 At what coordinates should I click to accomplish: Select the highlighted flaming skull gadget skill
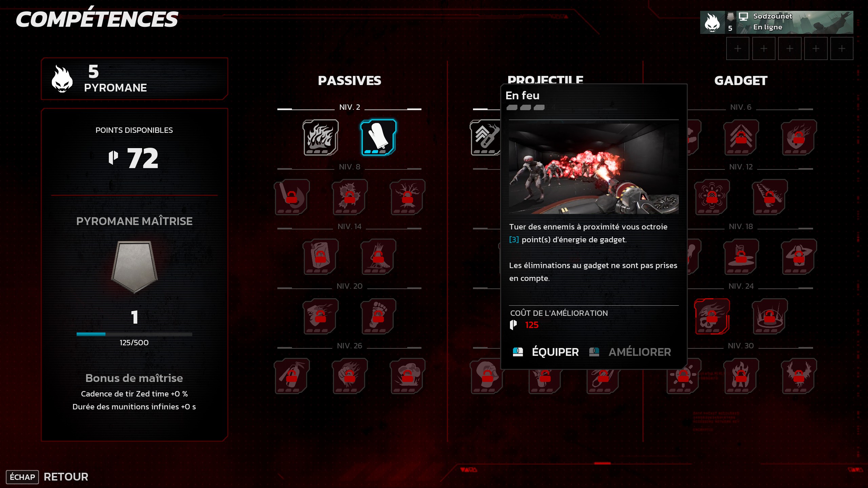[712, 316]
